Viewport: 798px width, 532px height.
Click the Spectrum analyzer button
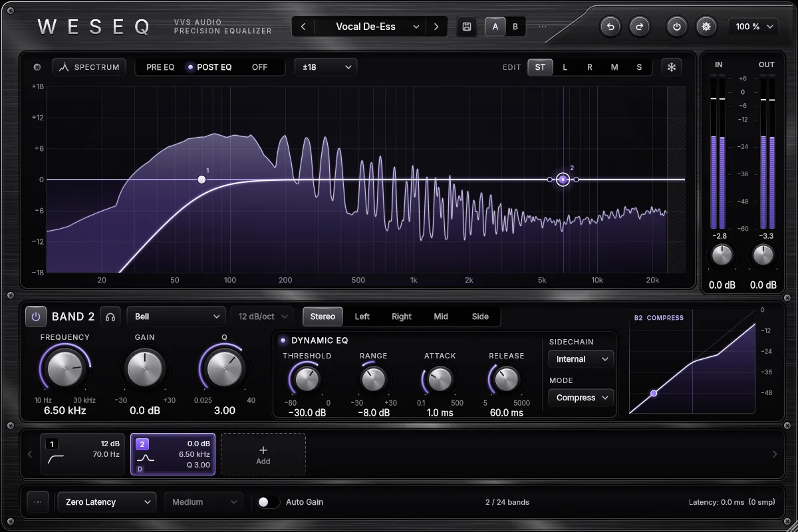pos(89,67)
